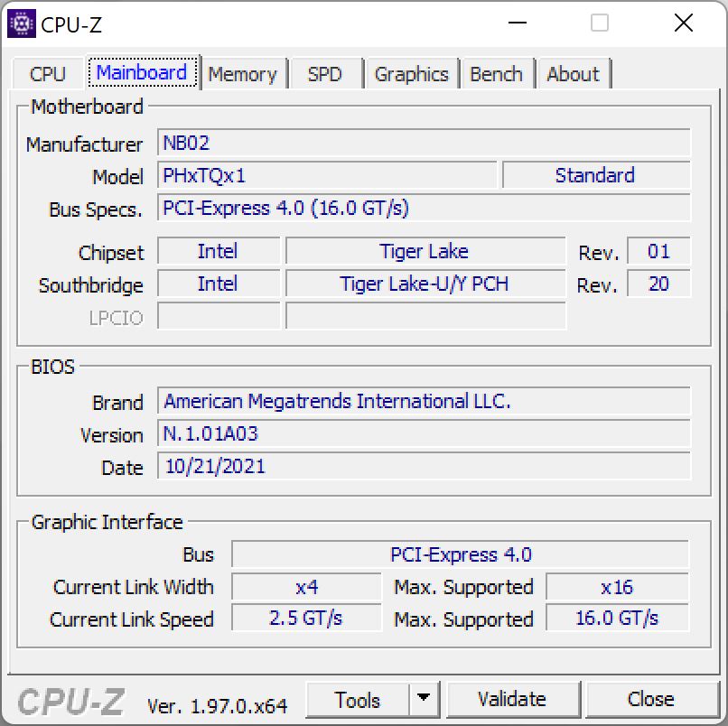Click the chipset Rev. value 01
Viewport: 728px width, 726px height.
(658, 251)
